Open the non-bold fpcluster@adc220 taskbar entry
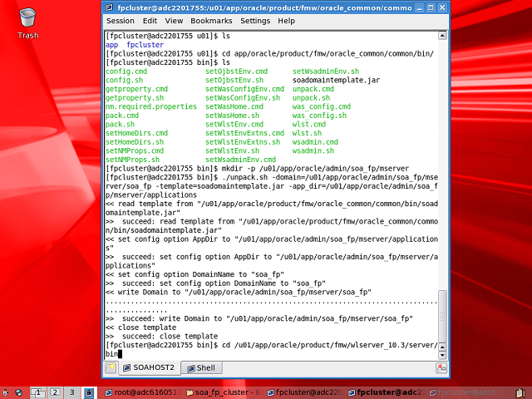The image size is (532, 399). [305, 392]
